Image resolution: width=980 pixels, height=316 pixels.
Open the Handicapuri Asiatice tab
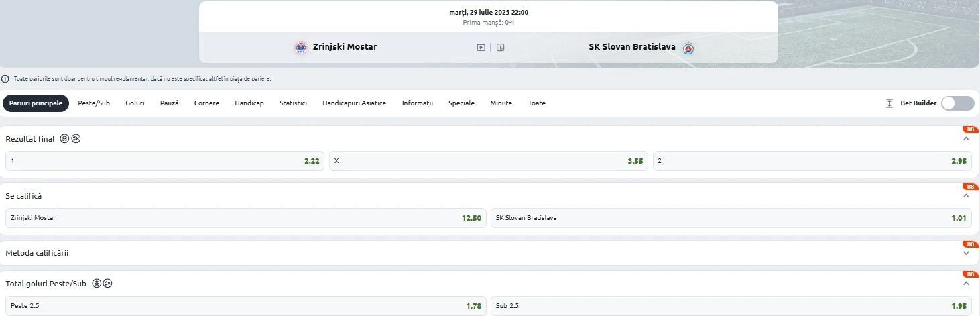pos(354,103)
